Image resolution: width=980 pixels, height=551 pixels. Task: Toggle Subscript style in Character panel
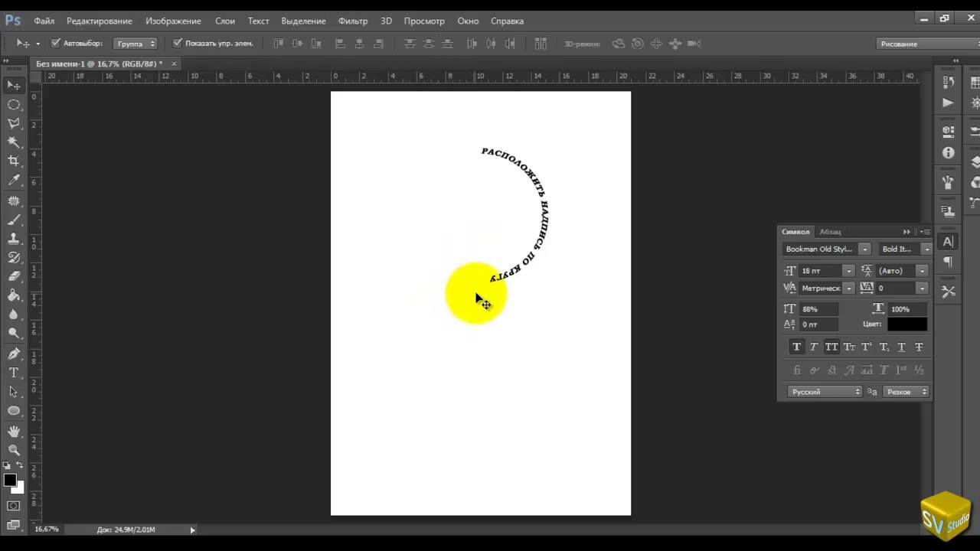pos(884,347)
